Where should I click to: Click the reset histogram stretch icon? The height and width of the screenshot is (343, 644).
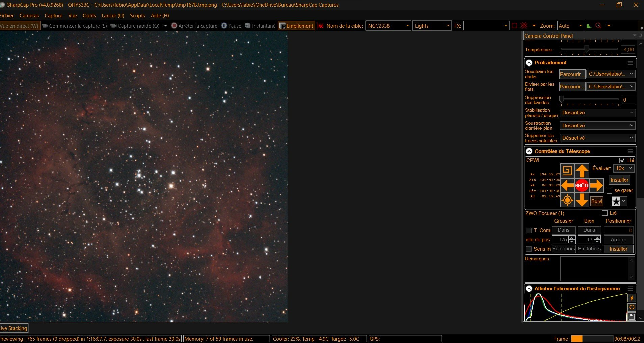tap(632, 307)
